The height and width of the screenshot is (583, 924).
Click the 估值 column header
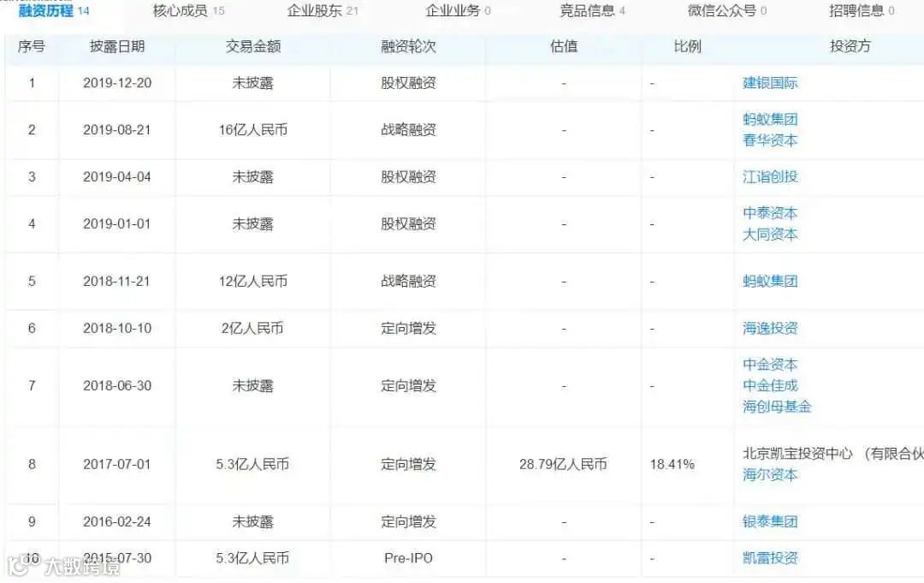point(564,46)
